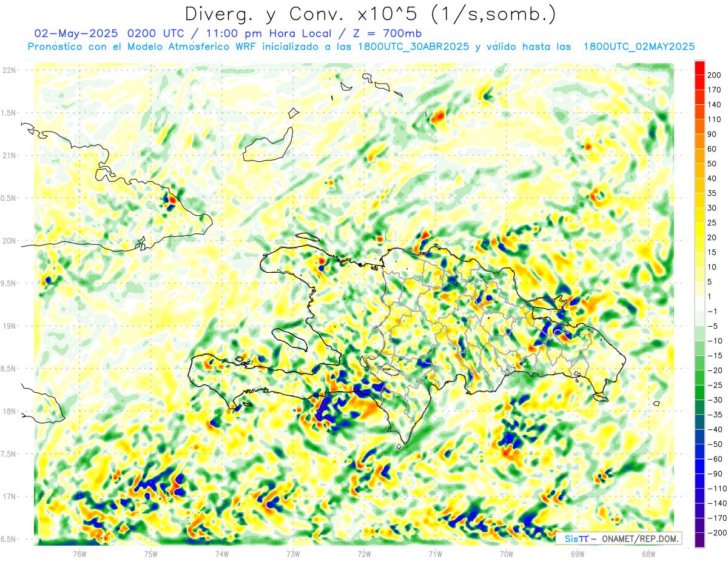Click the '-110' color scale value
Screen dimensions: 728x562
point(716,489)
